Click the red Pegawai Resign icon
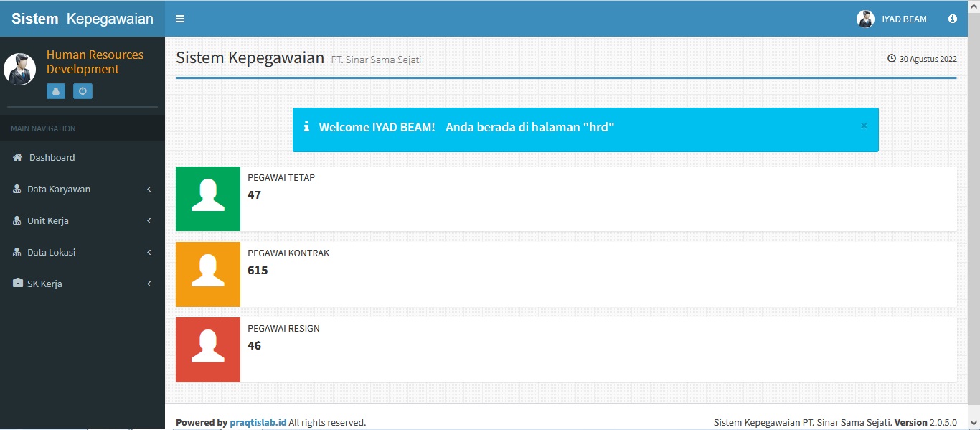Viewport: 980px width, 430px height. (x=208, y=350)
